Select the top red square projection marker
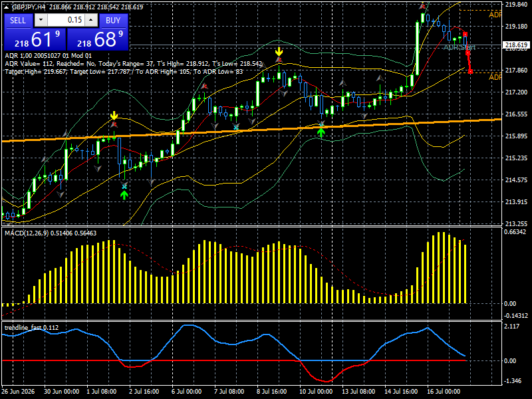This screenshot has width=532, height=399. [465, 35]
